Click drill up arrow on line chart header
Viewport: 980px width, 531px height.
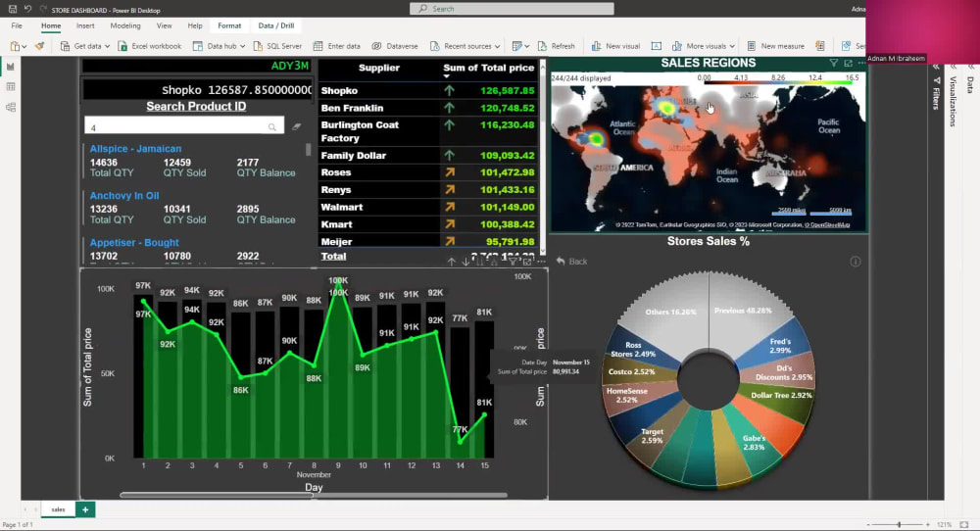[x=451, y=263]
